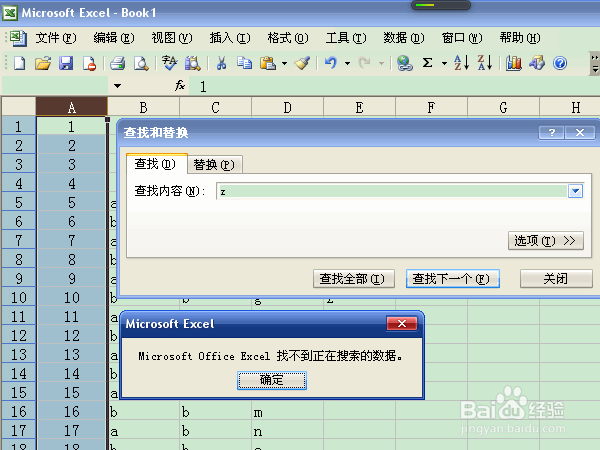This screenshot has width=600, height=450.
Task: Switch to the 替换(P) tab
Action: pos(214,165)
